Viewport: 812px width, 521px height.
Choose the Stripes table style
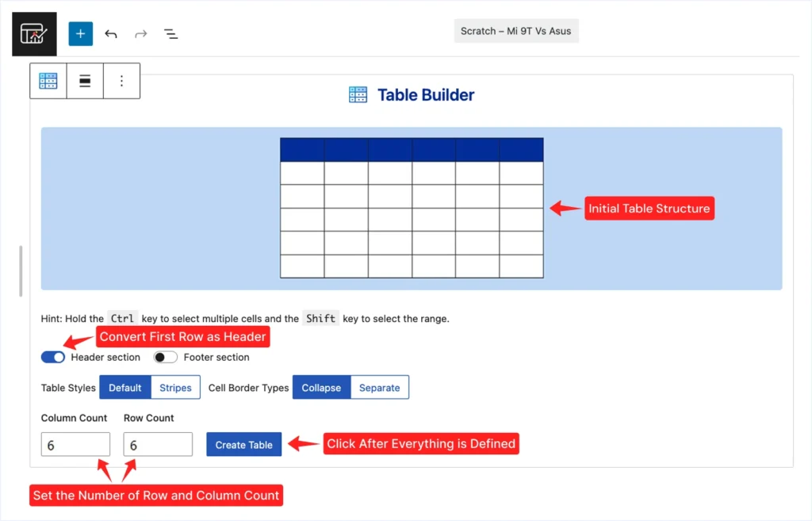click(x=175, y=388)
